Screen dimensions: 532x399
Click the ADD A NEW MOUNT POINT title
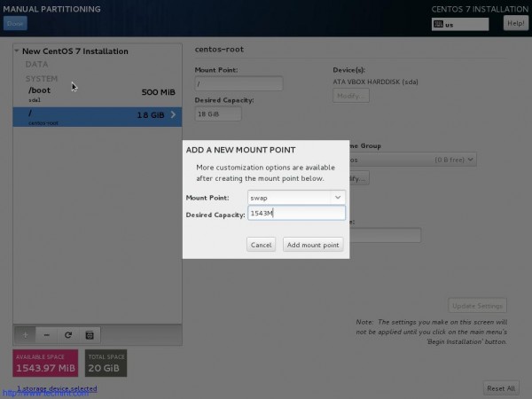[240, 150]
